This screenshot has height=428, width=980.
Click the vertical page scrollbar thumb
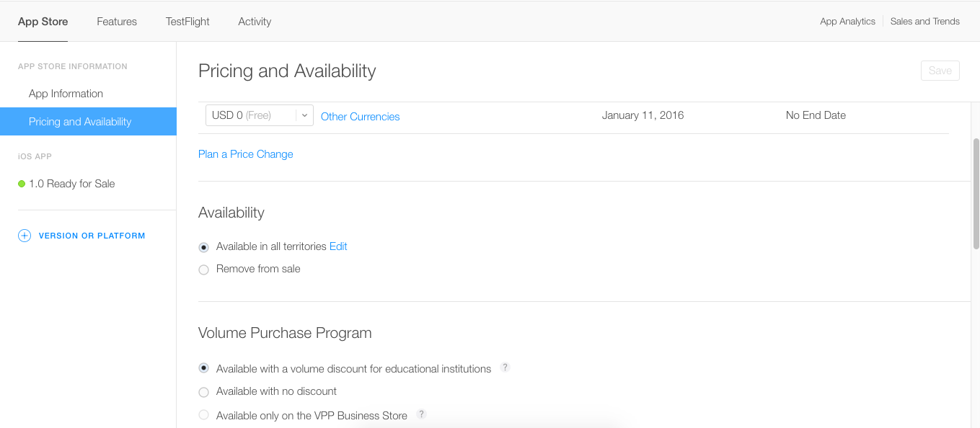coord(976,193)
